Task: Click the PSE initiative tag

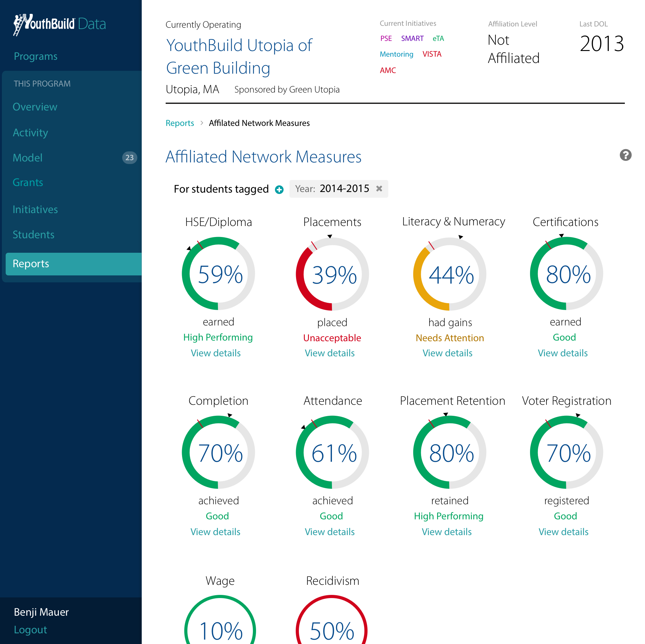Action: coord(386,38)
